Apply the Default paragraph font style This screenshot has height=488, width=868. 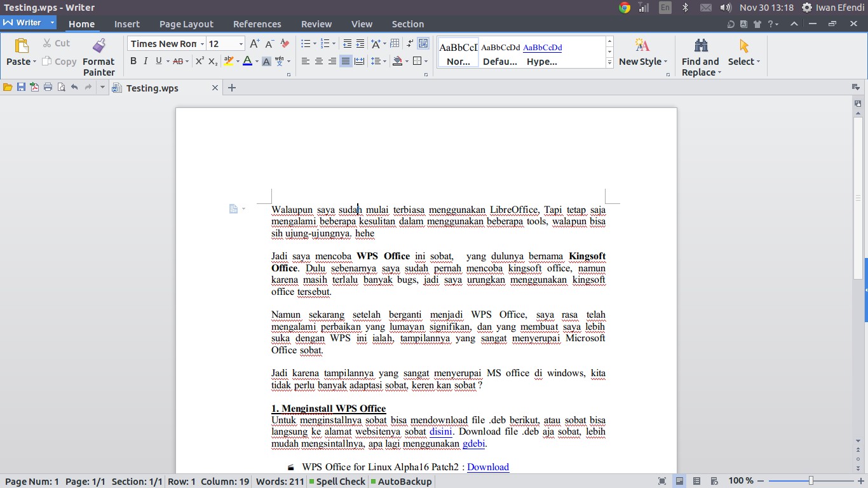pos(501,53)
